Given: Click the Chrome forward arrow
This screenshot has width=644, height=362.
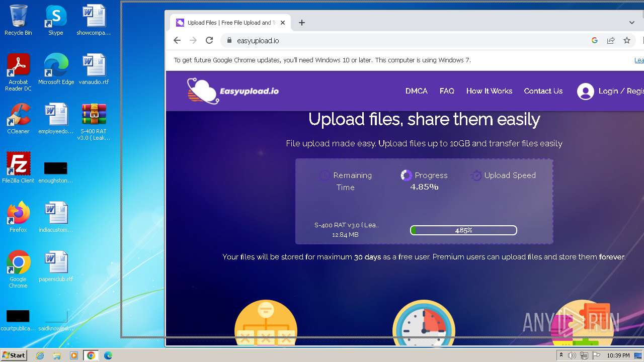Looking at the screenshot, I should tap(193, 41).
